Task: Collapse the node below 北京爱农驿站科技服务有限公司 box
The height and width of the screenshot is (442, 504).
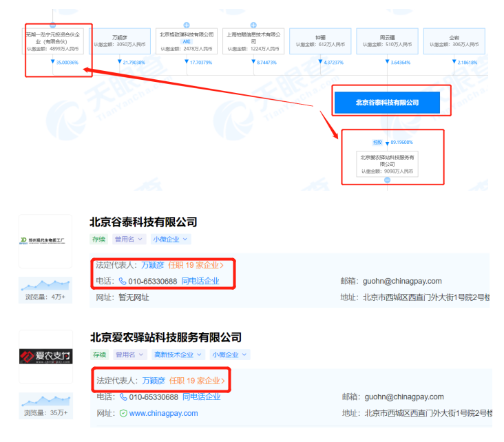Action: [387, 180]
